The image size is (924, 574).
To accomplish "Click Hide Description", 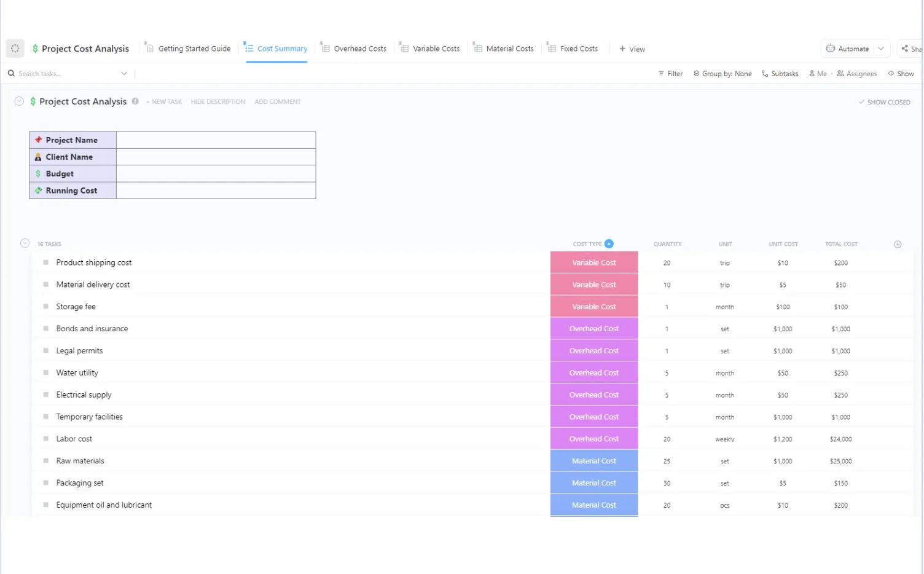I will click(218, 102).
